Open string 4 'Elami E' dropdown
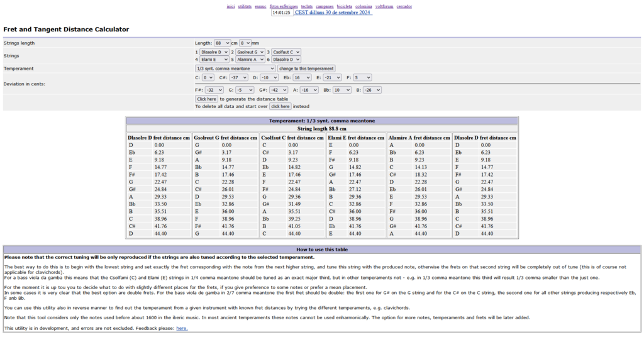This screenshot has height=362, width=644. click(214, 60)
